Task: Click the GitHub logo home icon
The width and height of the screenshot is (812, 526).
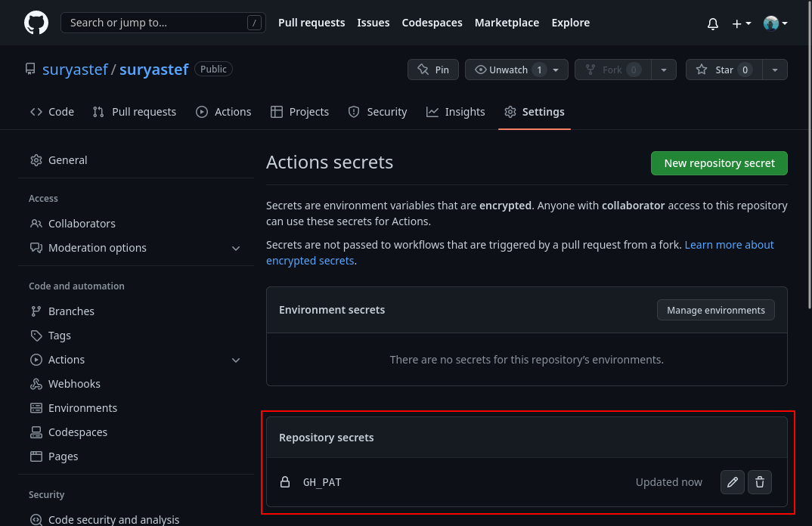Action: [x=36, y=23]
